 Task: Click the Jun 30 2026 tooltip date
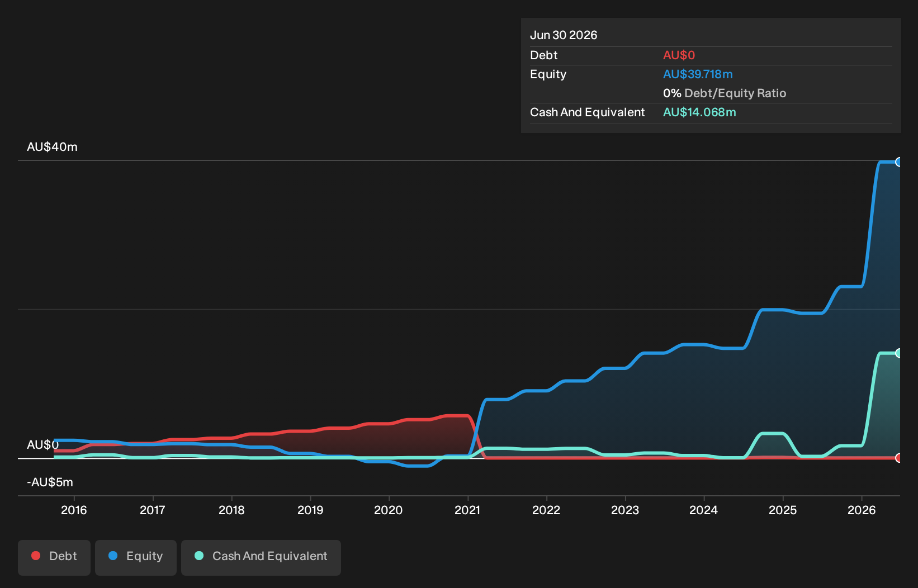click(x=564, y=35)
